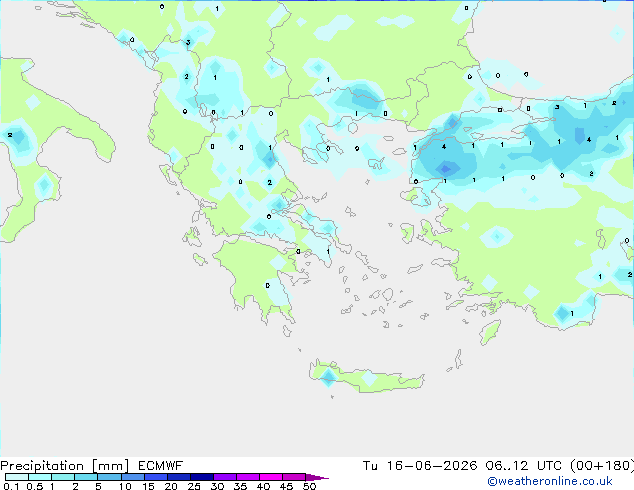The height and width of the screenshot is (490, 634).
Task: Click the value '2' over southern Italy
Action: click(x=10, y=135)
